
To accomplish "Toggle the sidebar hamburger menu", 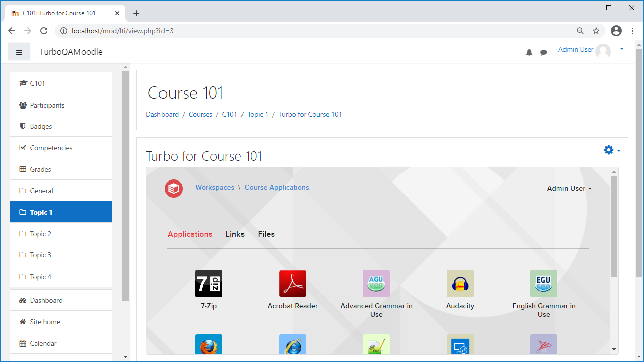I will tap(19, 51).
